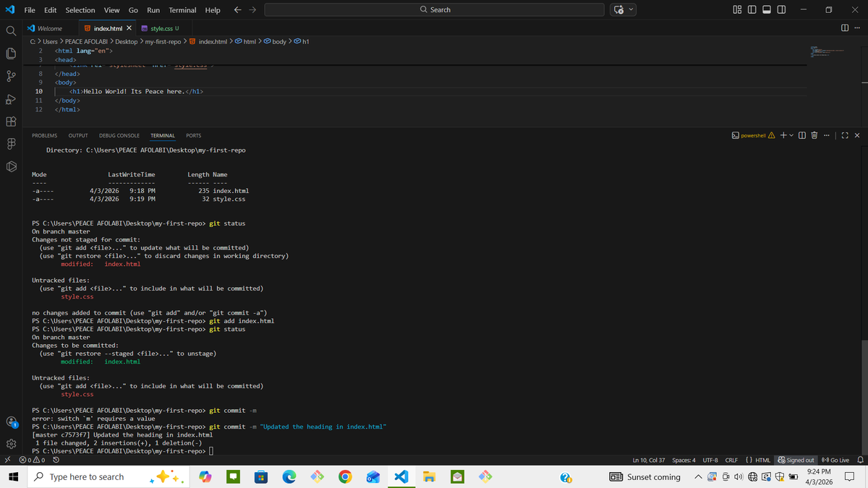Split the terminal pane

(x=802, y=135)
